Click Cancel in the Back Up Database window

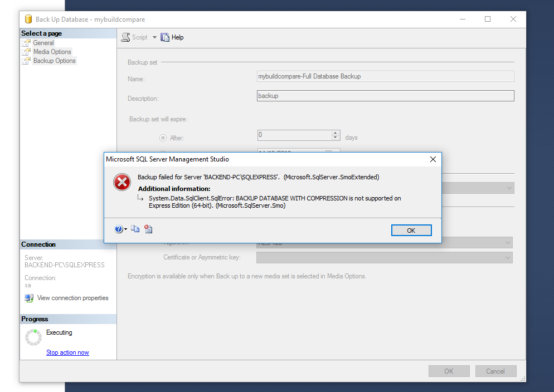(x=495, y=371)
